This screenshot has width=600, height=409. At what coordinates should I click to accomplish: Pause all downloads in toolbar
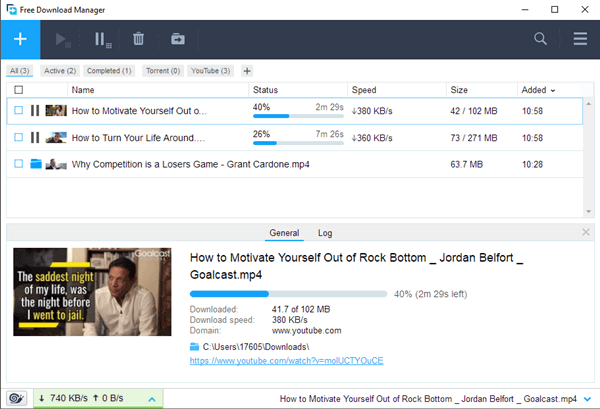pyautogui.click(x=103, y=39)
